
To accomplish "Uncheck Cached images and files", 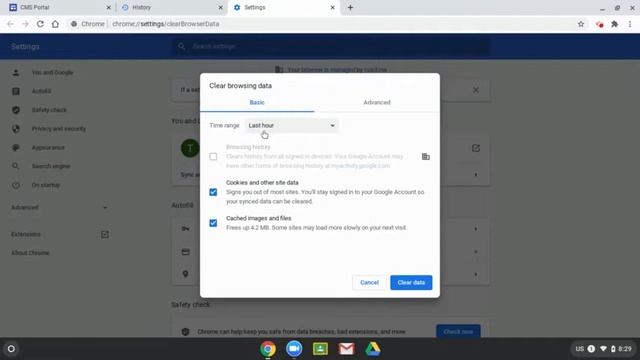I will point(213,223).
